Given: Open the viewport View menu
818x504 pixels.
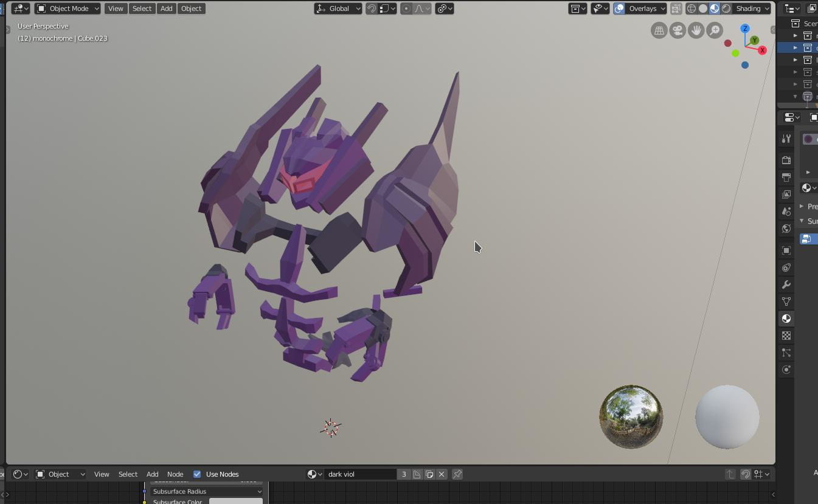Looking at the screenshot, I should pyautogui.click(x=116, y=9).
